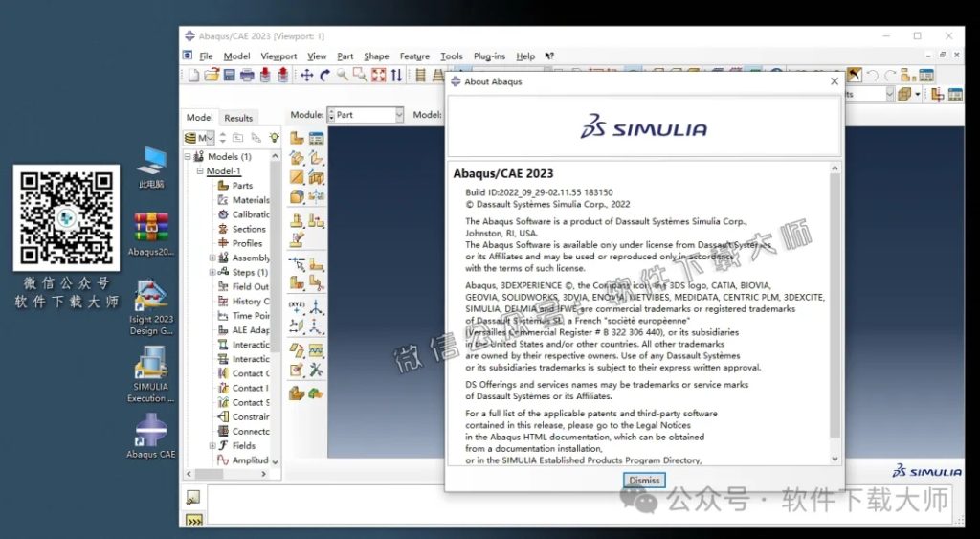980x539 pixels.
Task: Click the context help arrow in menu bar
Action: [x=549, y=56]
